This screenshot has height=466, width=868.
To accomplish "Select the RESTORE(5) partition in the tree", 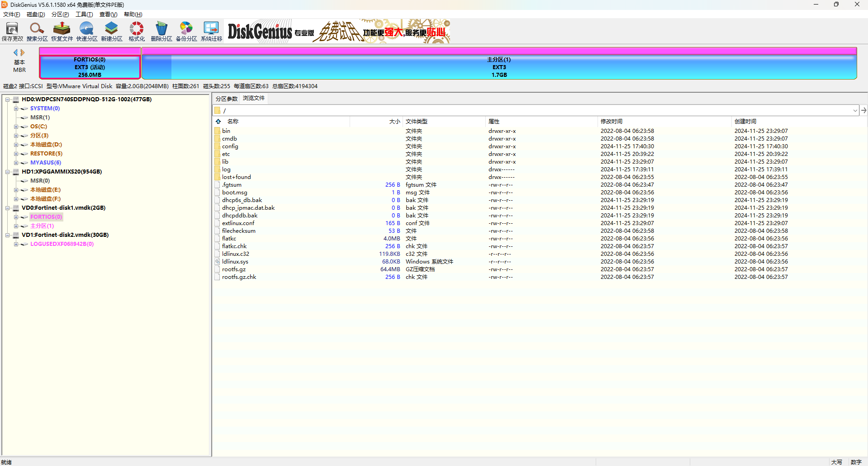I will pos(46,154).
